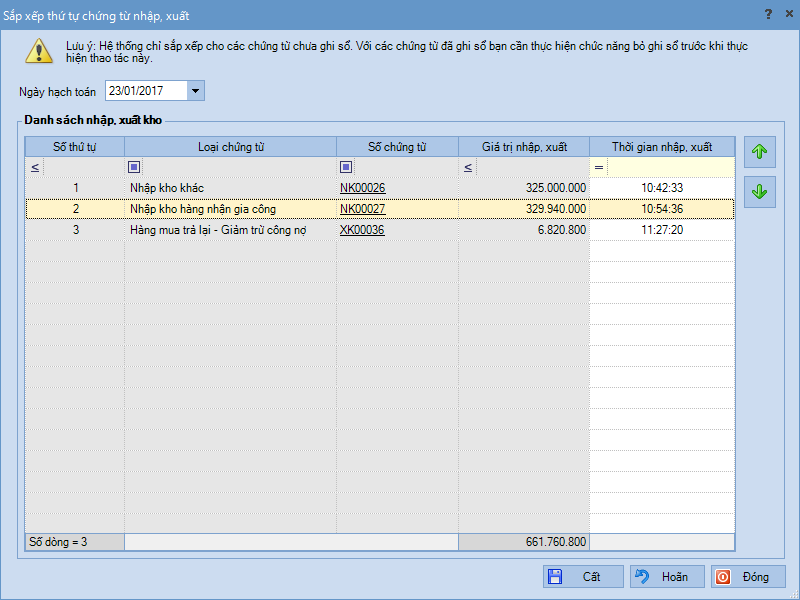Click filter icon under Loại chứng từ column

pyautogui.click(x=135, y=167)
